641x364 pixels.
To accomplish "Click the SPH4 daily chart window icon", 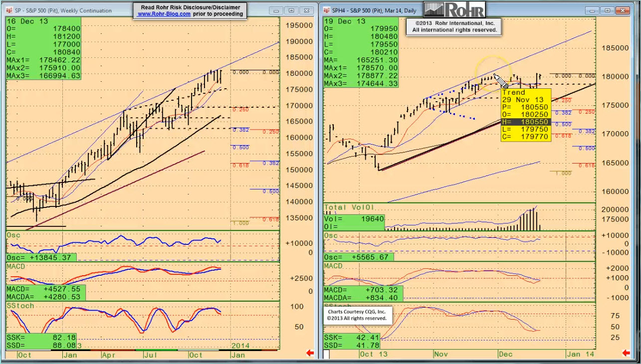I will [326, 10].
